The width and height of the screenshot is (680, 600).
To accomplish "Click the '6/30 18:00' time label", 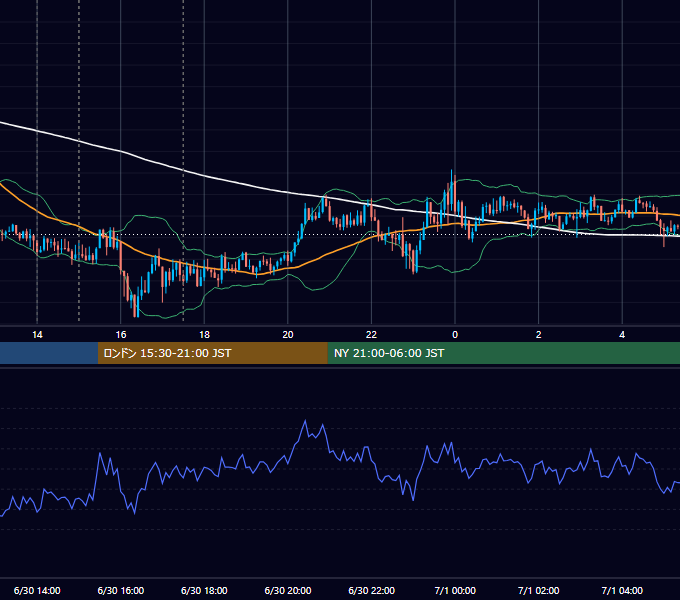I will click(x=204, y=590).
